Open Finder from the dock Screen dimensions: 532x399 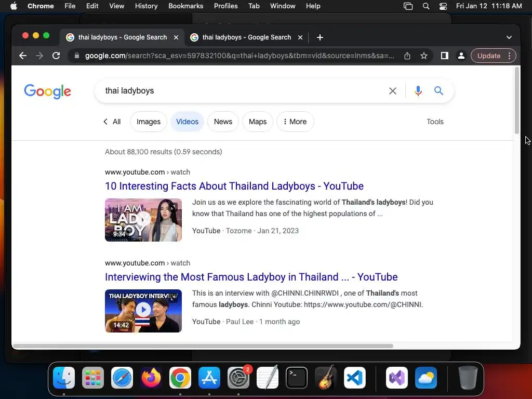(64, 378)
